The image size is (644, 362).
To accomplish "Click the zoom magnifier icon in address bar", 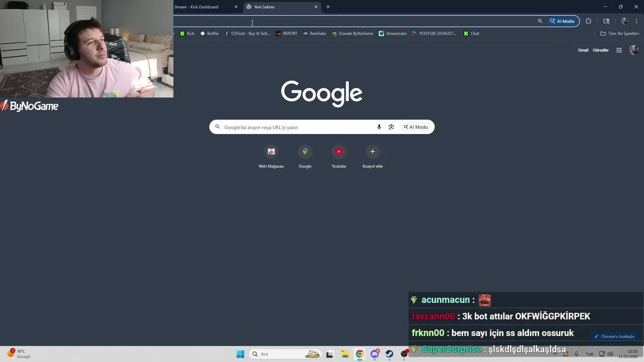I will pos(540,21).
